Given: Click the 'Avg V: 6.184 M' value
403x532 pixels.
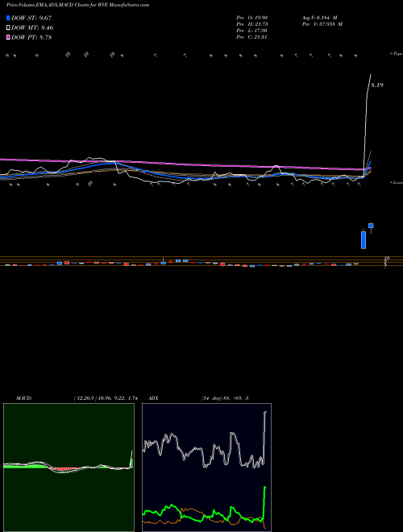Looking at the screenshot, I should 319,18.
